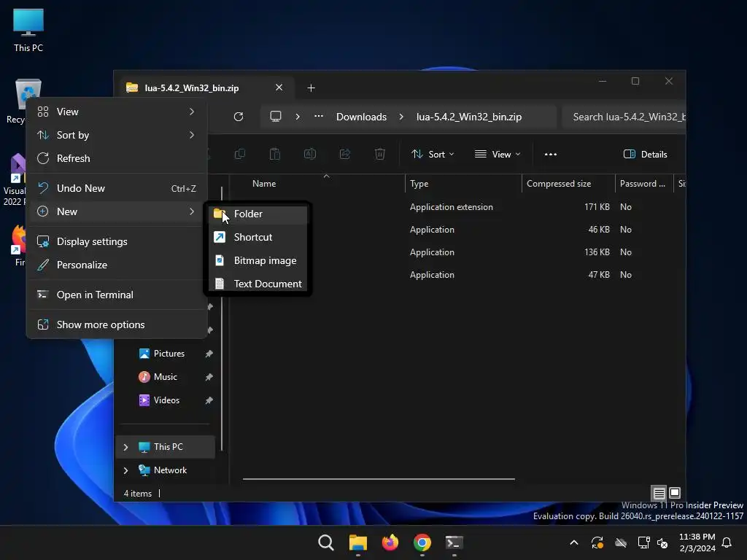Sort by Type column header
The image size is (747, 560).
coord(463,184)
